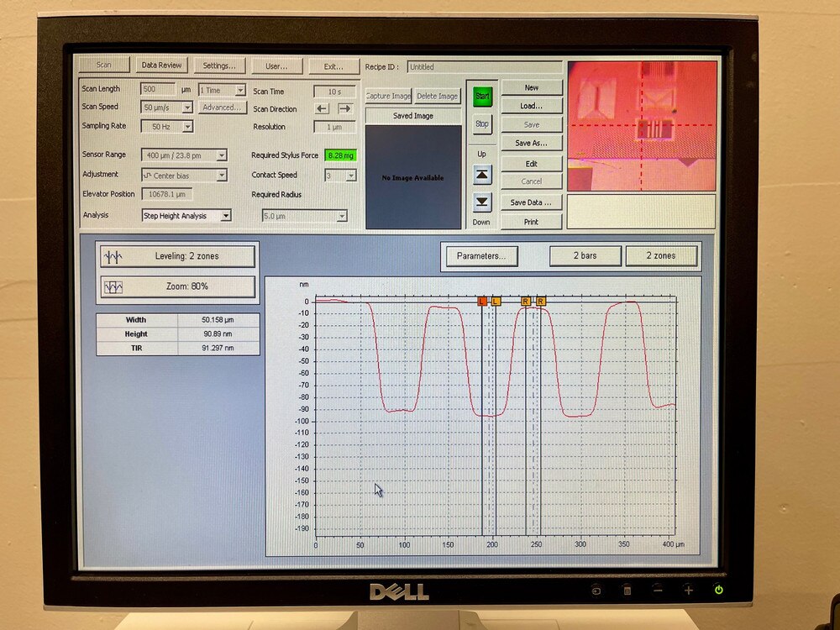Click the Zoom: 80% button
Viewport: 840px width, 630px height.
click(176, 286)
